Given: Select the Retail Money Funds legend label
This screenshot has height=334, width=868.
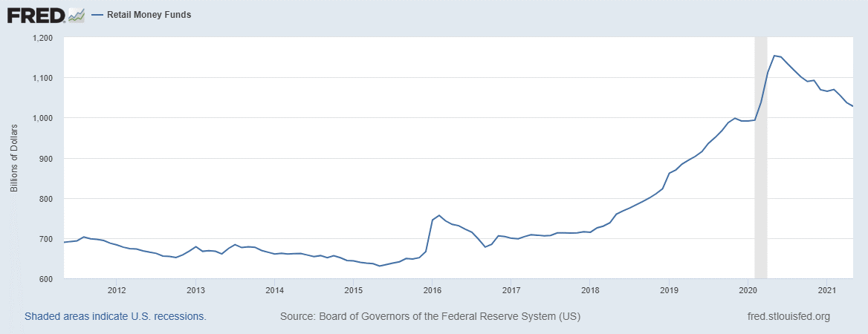Looking at the screenshot, I should tap(150, 15).
